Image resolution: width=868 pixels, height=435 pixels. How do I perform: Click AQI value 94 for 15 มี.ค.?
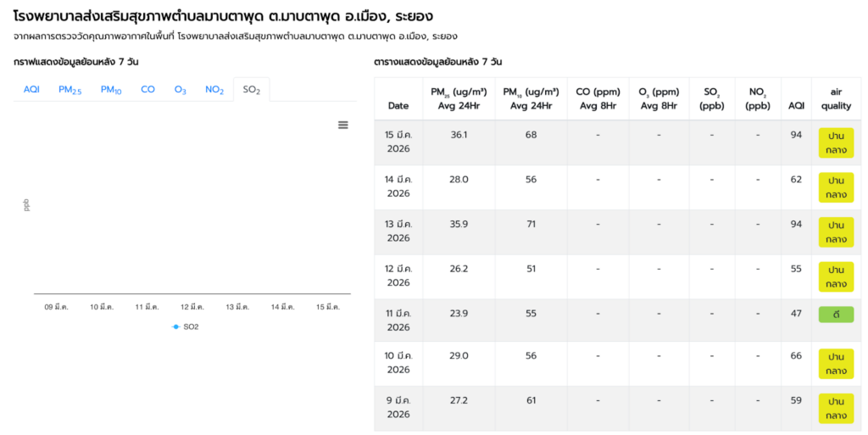796,135
